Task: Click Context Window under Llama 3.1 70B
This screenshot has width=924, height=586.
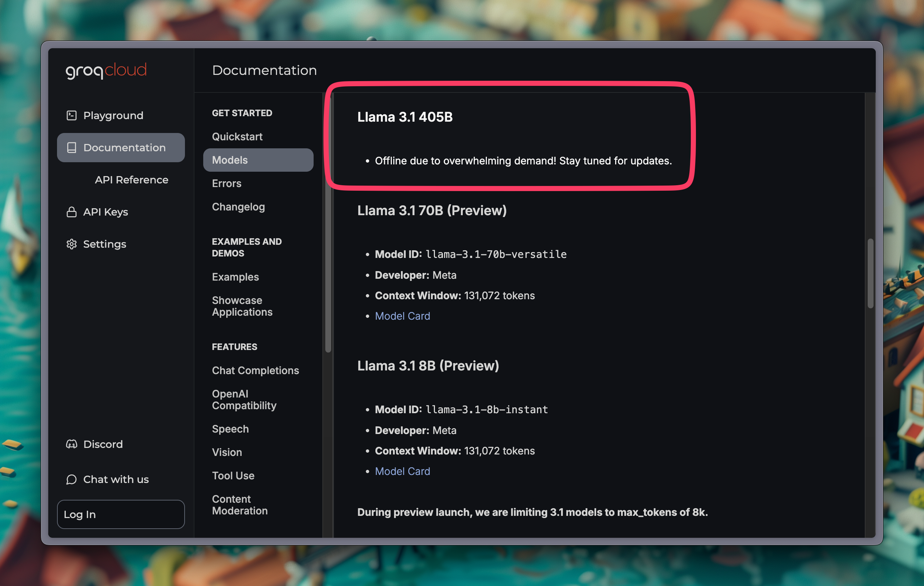Action: 455,296
